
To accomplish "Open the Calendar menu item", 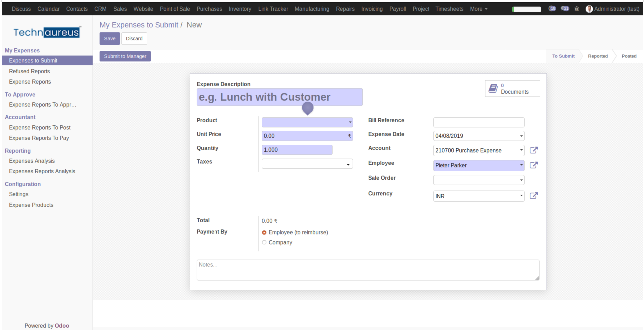I will click(49, 9).
